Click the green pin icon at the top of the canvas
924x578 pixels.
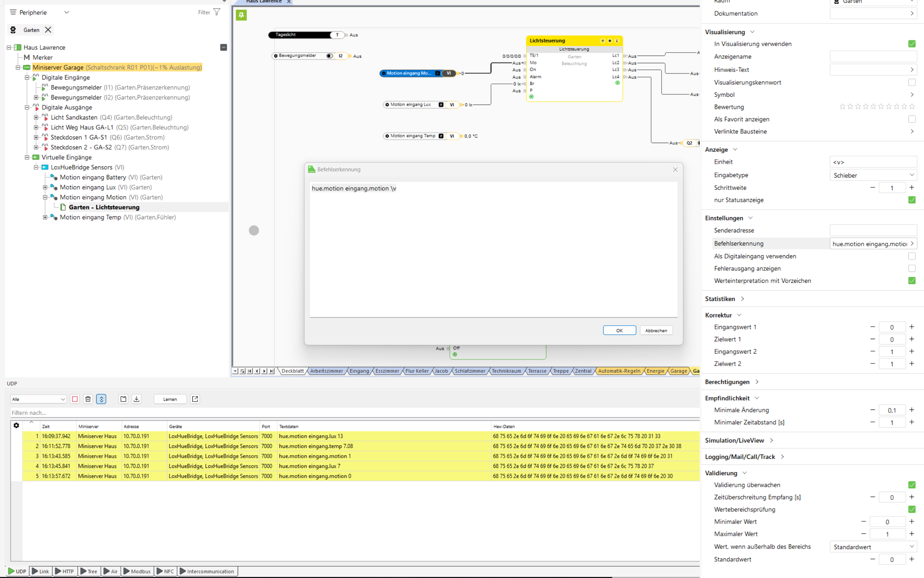click(241, 15)
